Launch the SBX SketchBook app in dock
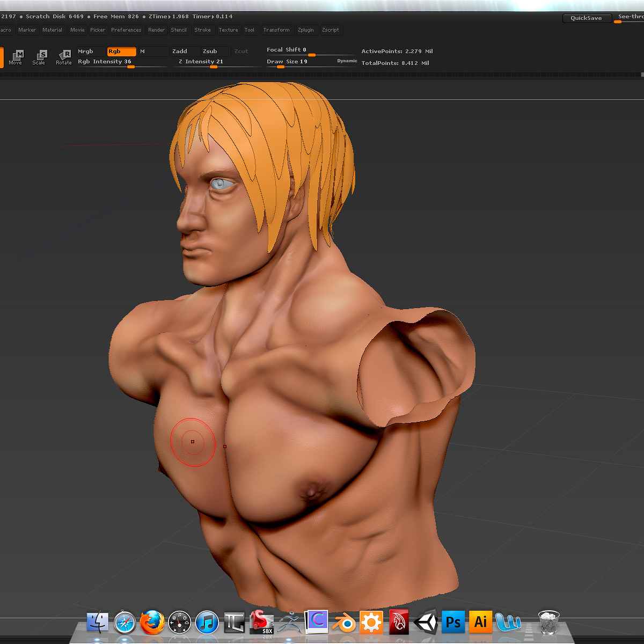 262,623
